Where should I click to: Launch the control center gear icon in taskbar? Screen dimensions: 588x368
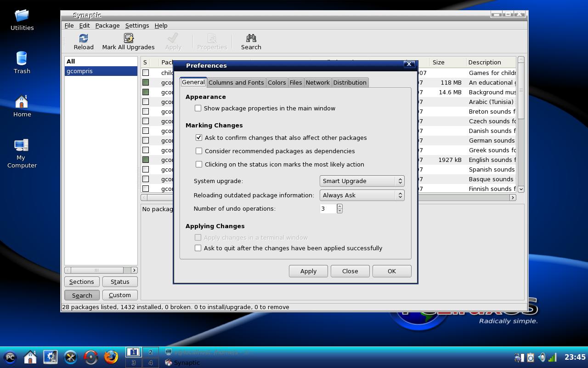(51, 357)
